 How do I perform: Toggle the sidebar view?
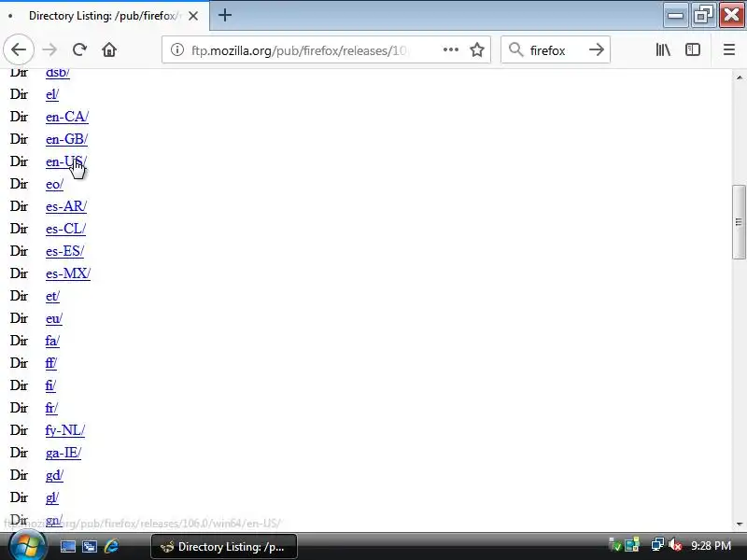click(692, 49)
